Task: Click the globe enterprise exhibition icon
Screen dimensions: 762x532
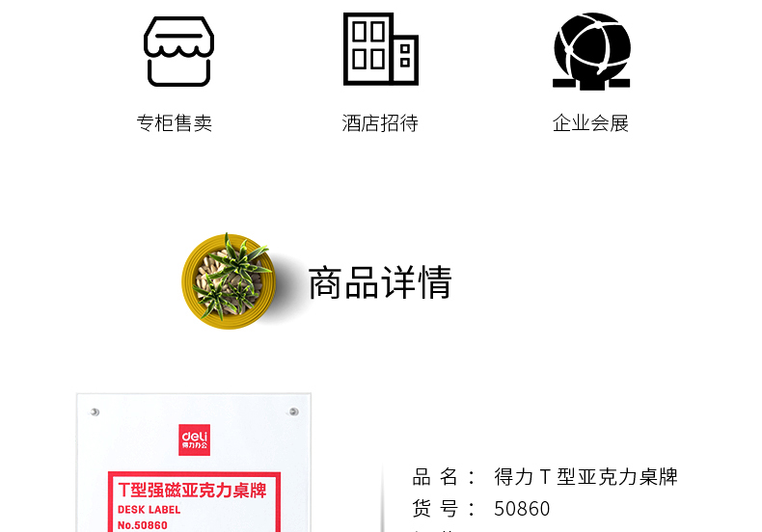Action: pos(591,51)
